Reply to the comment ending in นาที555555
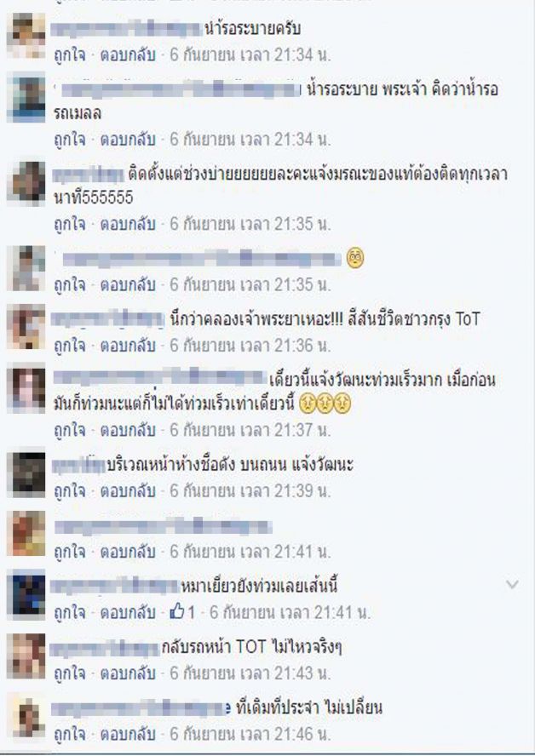Image resolution: width=535 pixels, height=756 pixels. click(x=127, y=224)
